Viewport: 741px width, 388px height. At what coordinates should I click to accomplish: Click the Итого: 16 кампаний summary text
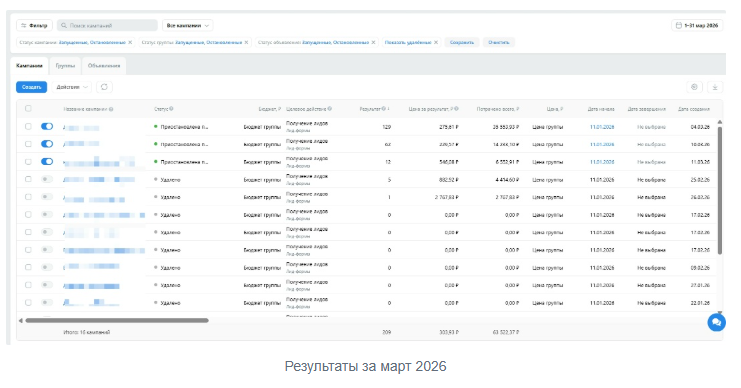pos(86,332)
